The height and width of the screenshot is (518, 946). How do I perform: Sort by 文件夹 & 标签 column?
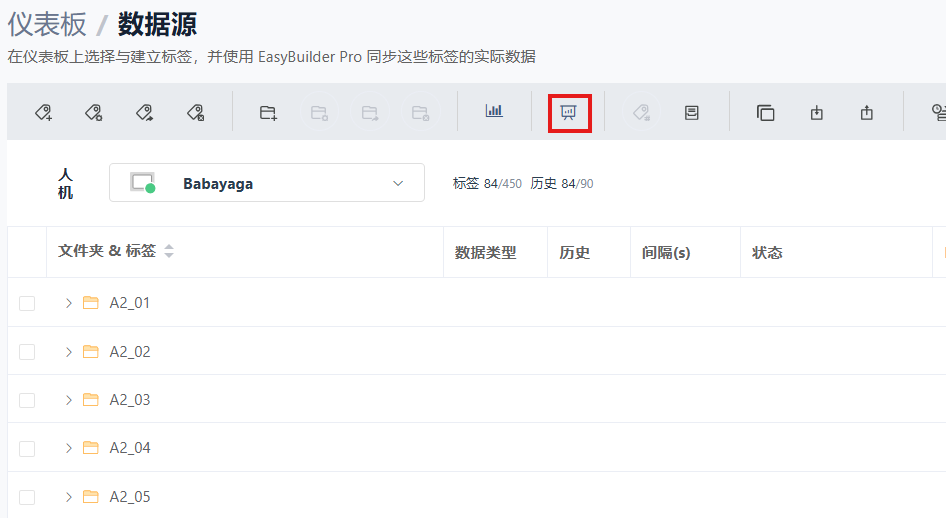pos(169,252)
